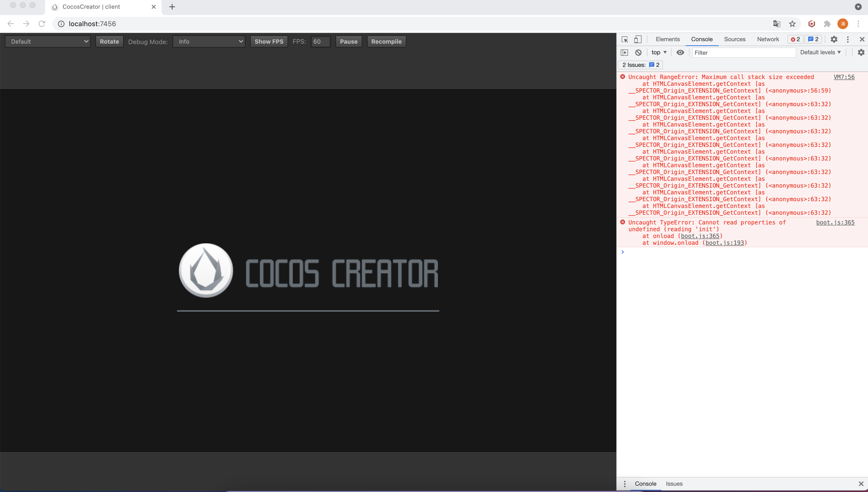868x492 pixels.
Task: Open live expression with the eye icon
Action: (x=680, y=52)
